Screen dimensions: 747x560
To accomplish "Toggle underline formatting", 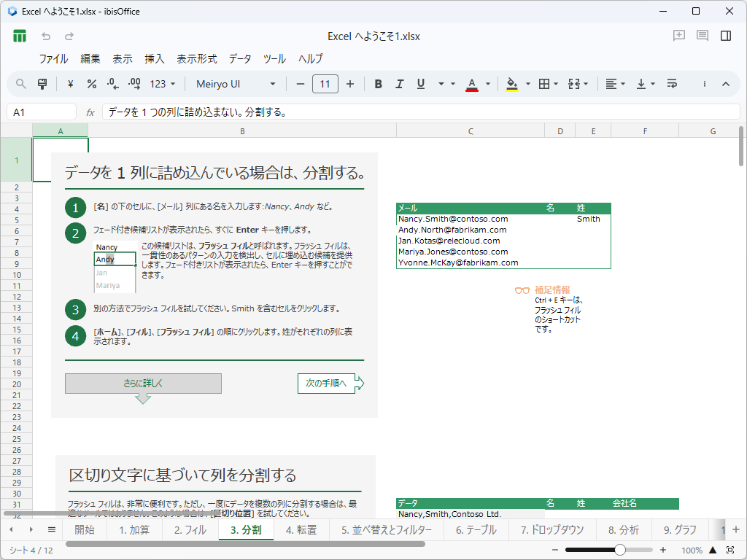I will (421, 84).
